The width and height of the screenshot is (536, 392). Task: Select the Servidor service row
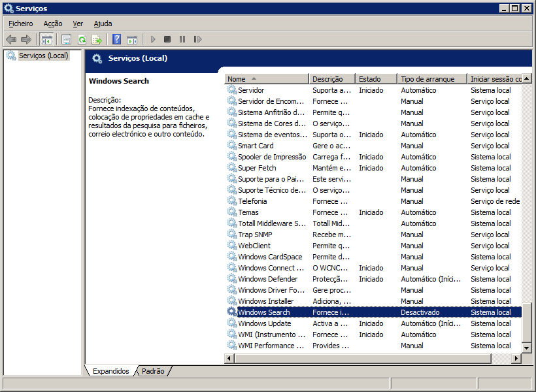[373, 90]
